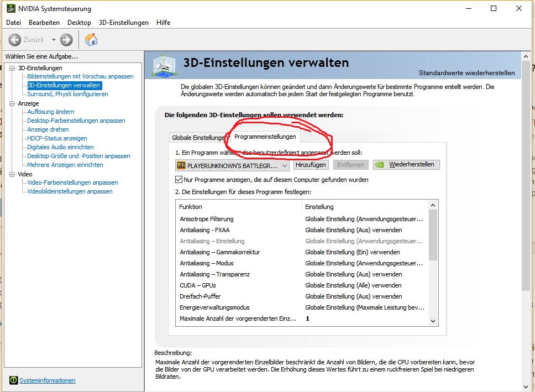Viewport: 535px width, 392px height.
Task: Go back with the Zurück arrow icon
Action: coord(15,40)
